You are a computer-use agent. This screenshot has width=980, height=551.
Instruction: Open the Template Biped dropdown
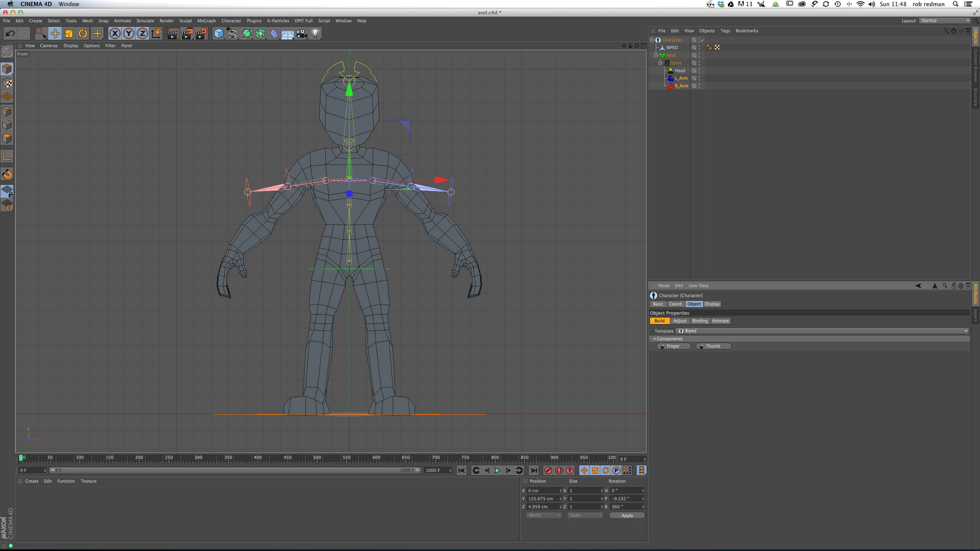pyautogui.click(x=823, y=331)
